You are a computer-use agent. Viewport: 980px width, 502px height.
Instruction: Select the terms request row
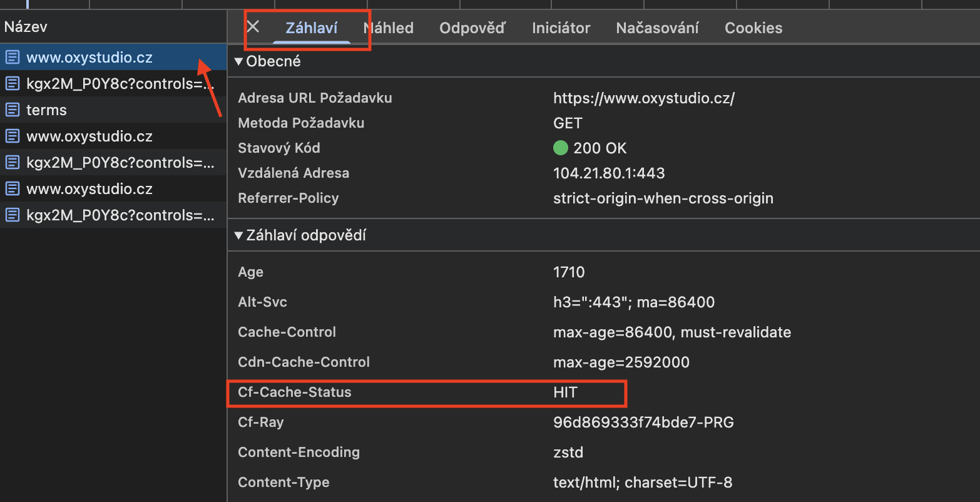click(113, 110)
